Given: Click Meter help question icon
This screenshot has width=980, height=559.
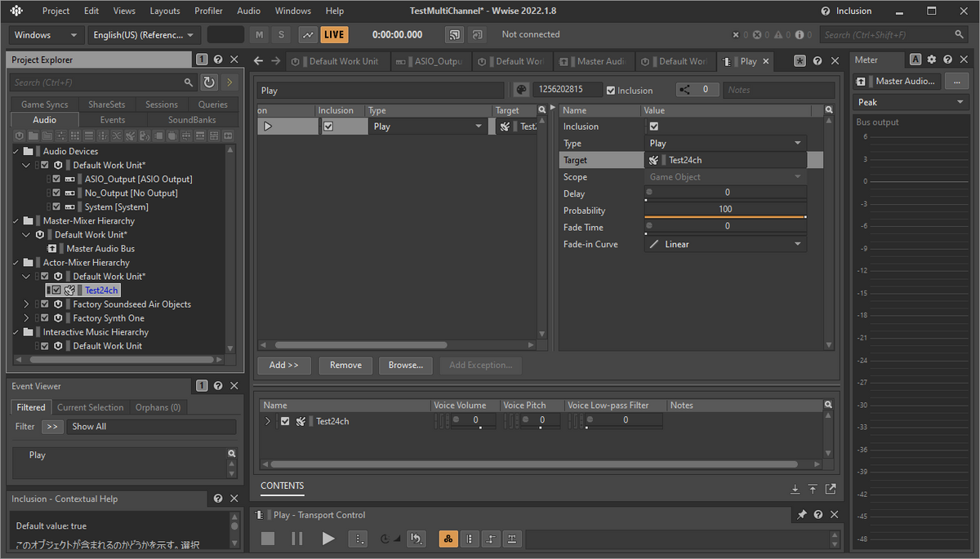Looking at the screenshot, I should point(947,60).
